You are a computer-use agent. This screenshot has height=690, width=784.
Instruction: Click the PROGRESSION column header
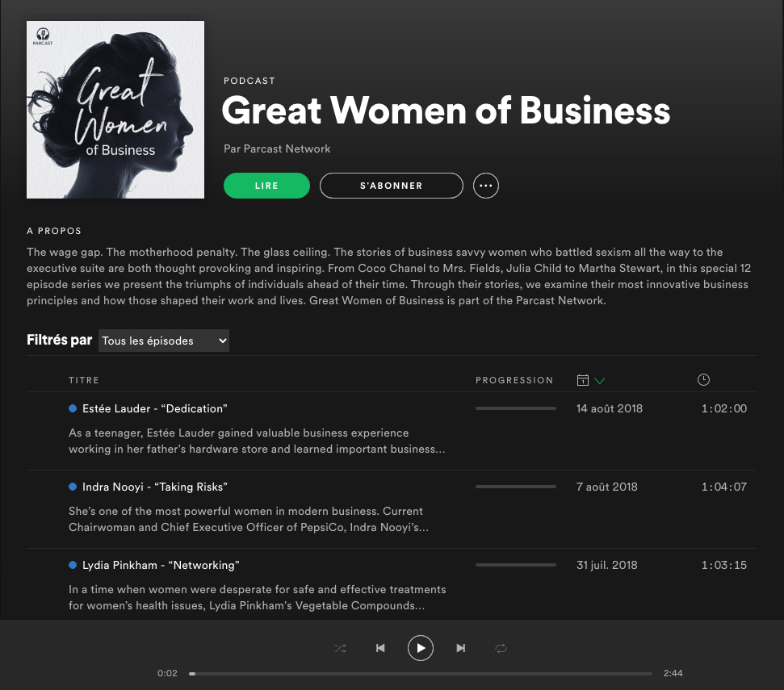click(514, 380)
